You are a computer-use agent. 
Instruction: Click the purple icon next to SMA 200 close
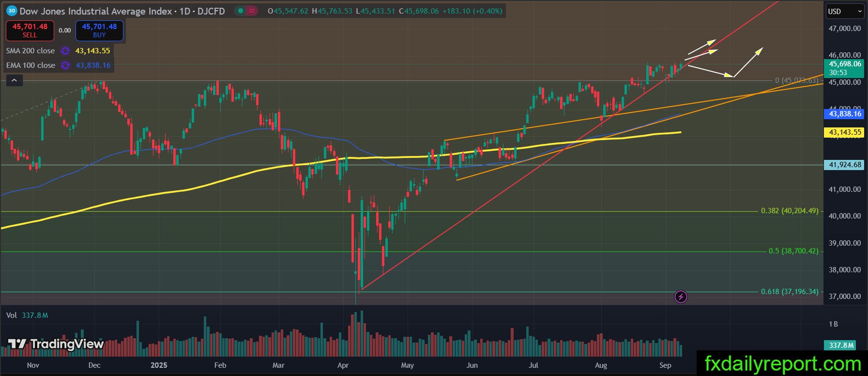point(65,51)
